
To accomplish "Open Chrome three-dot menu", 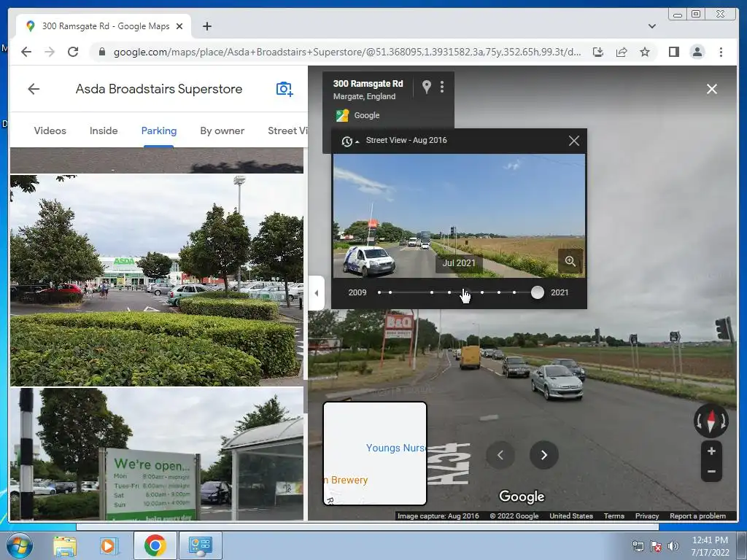I will 721,52.
